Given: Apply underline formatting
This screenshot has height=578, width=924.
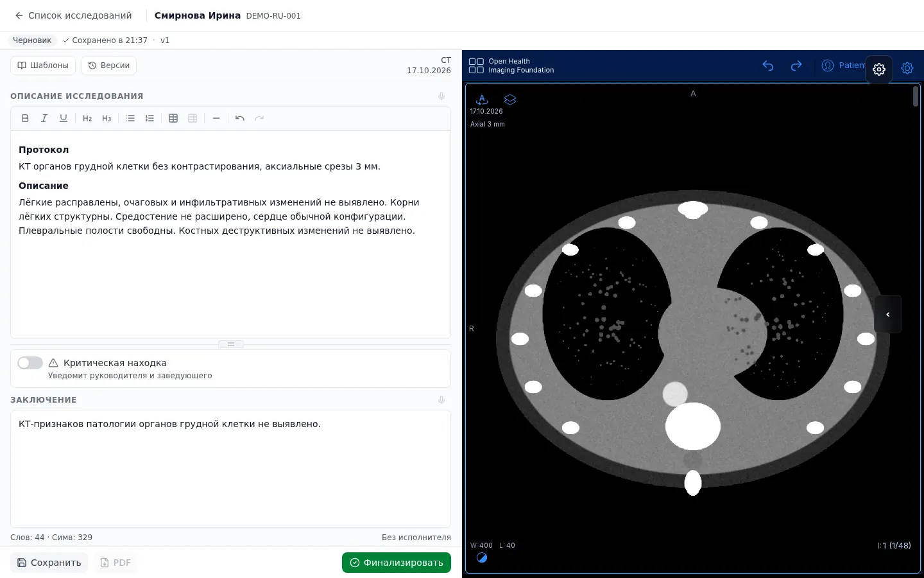Looking at the screenshot, I should [x=64, y=118].
